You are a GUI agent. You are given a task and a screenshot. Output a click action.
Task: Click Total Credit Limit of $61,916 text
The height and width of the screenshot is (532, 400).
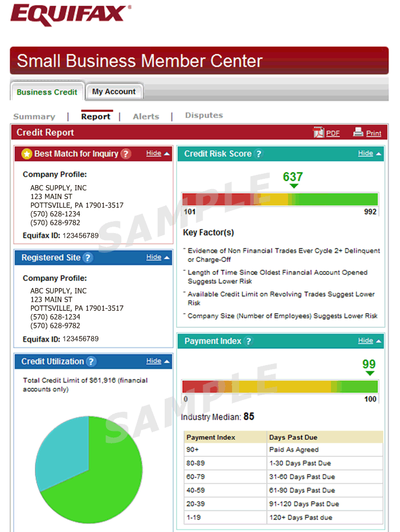(85, 385)
